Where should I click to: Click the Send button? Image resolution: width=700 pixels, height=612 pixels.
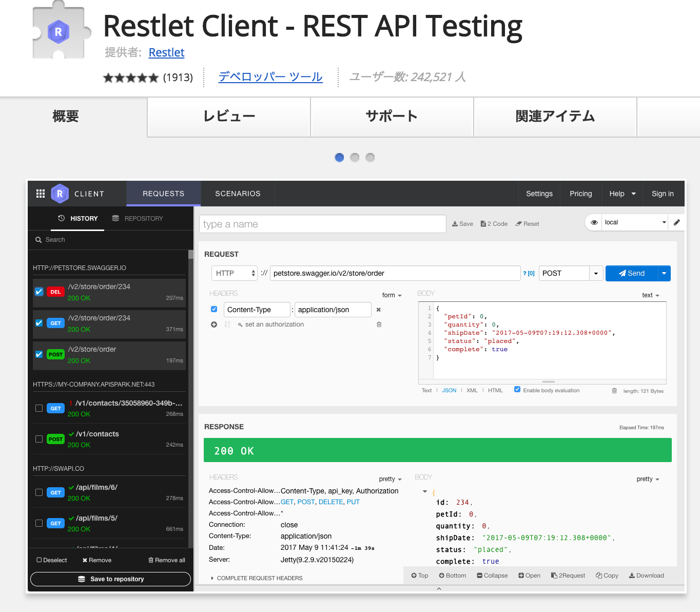(x=632, y=273)
